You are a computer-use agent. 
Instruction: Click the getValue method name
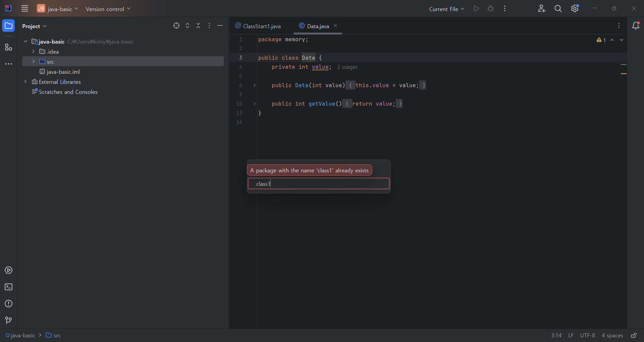tap(322, 104)
